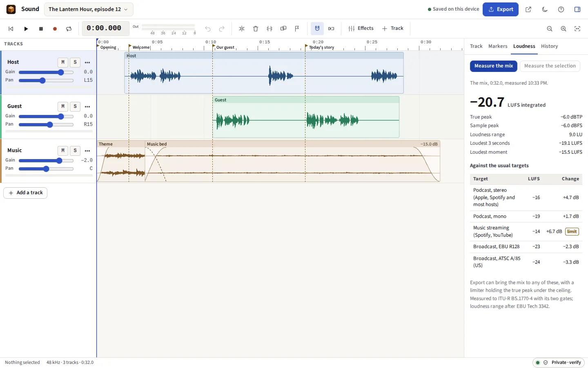Image resolution: width=588 pixels, height=368 pixels.
Task: Delete selection with the trash icon
Action: tap(256, 29)
